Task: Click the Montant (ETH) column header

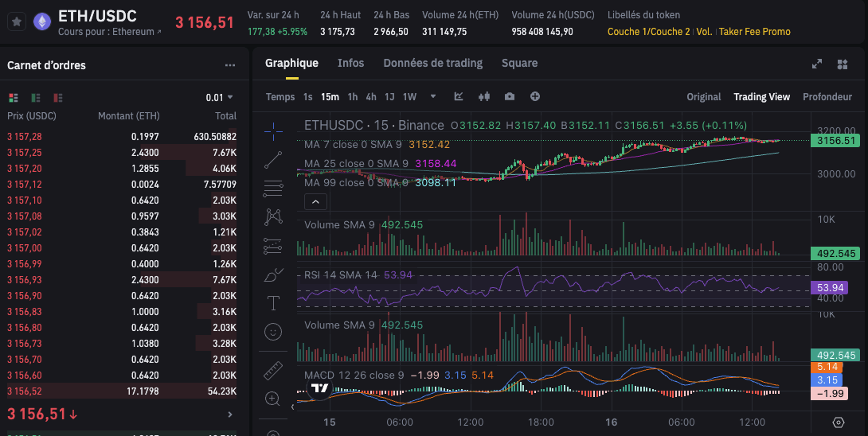Action: point(128,116)
